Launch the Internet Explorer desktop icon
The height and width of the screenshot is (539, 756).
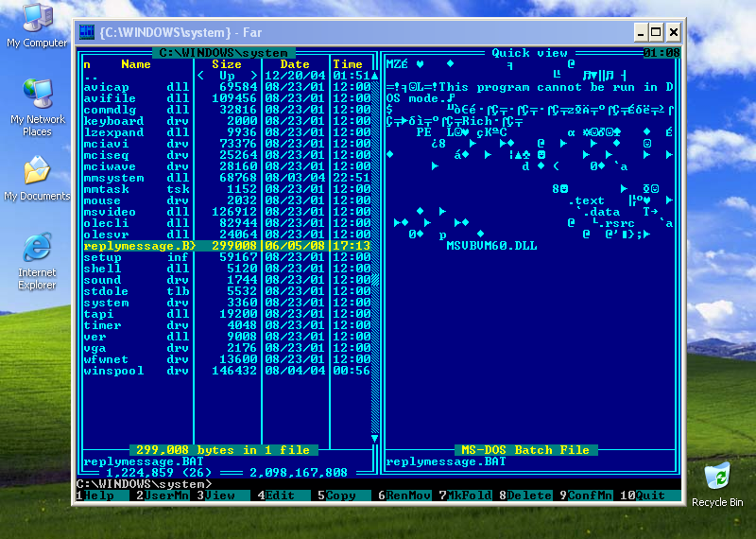pyautogui.click(x=37, y=262)
